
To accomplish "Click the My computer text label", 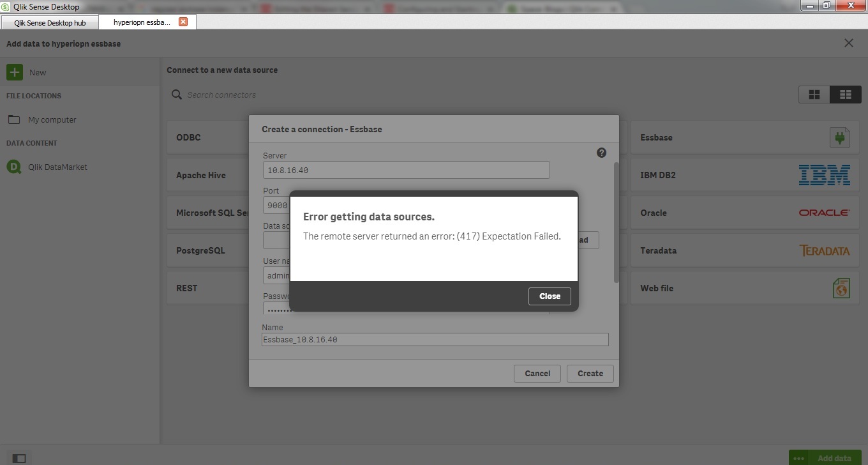I will [52, 119].
